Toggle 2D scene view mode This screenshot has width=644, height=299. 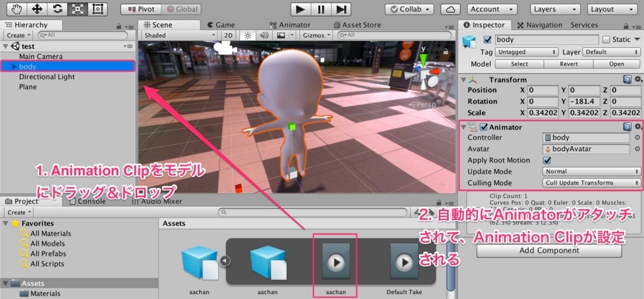tap(228, 35)
